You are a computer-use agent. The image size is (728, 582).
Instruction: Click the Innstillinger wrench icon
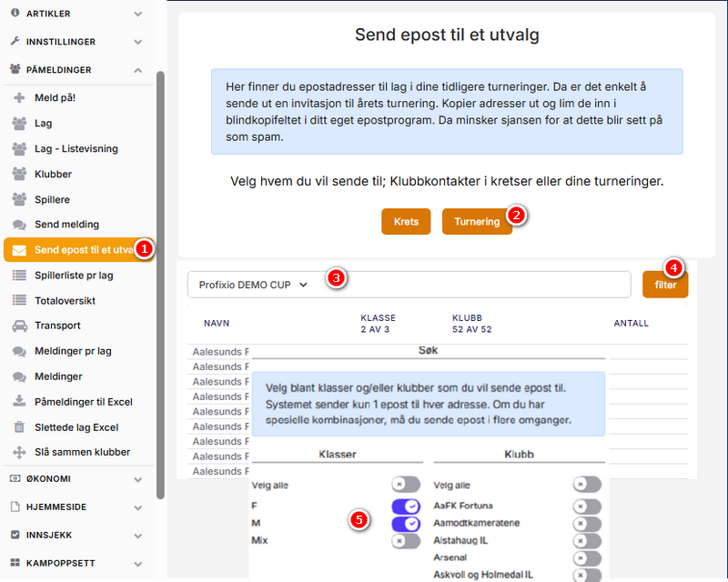tap(15, 41)
